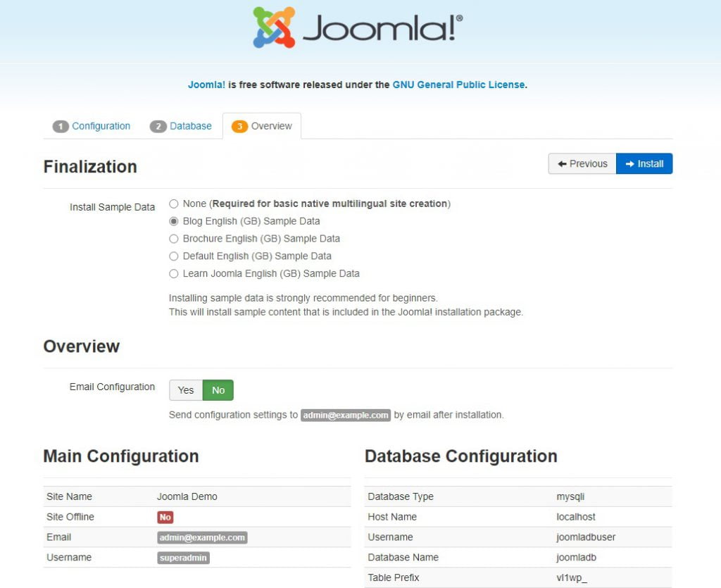Click the Email row admin@example.com badge

202,537
